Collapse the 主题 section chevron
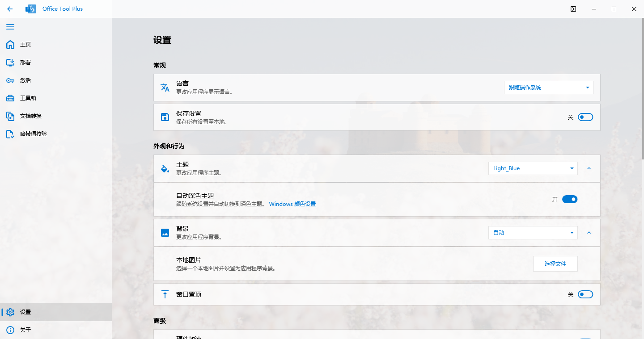644x339 pixels. [589, 168]
